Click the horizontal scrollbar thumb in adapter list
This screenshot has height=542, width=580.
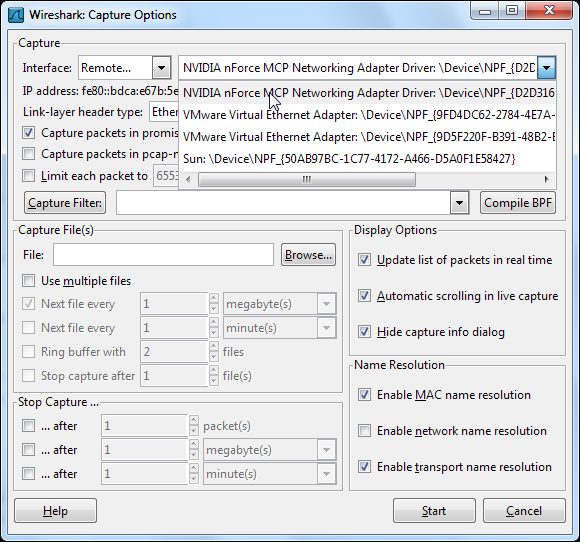307,180
